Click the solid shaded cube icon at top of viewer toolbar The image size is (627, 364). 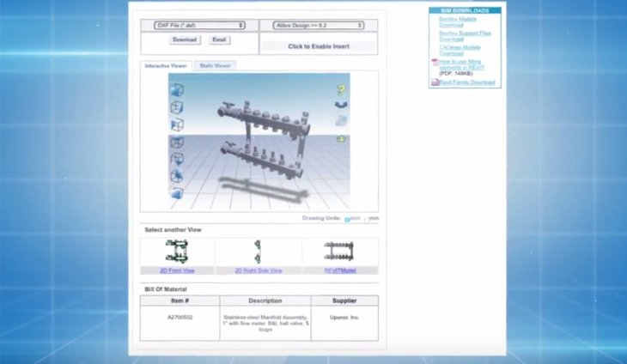click(177, 90)
